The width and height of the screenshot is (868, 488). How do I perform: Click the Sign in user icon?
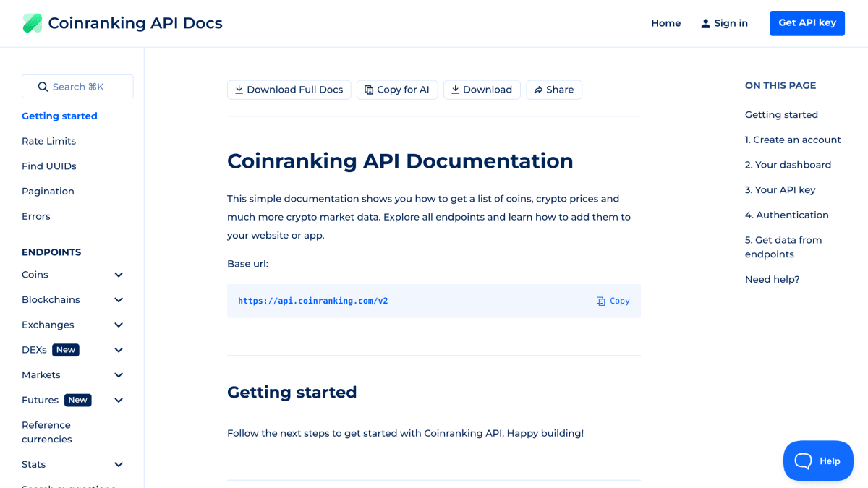(705, 23)
